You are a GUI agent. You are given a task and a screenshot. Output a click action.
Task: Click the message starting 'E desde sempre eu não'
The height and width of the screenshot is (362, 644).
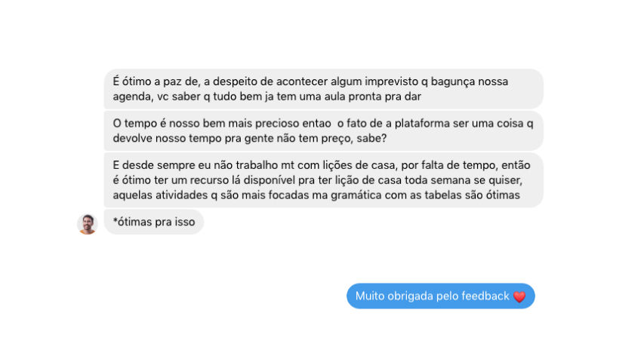pyautogui.click(x=324, y=180)
